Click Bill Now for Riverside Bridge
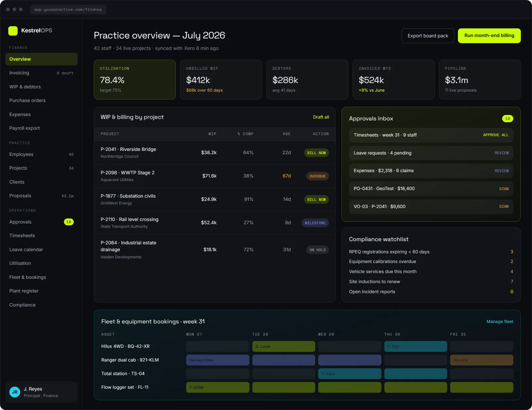The image size is (532, 410). 316,153
